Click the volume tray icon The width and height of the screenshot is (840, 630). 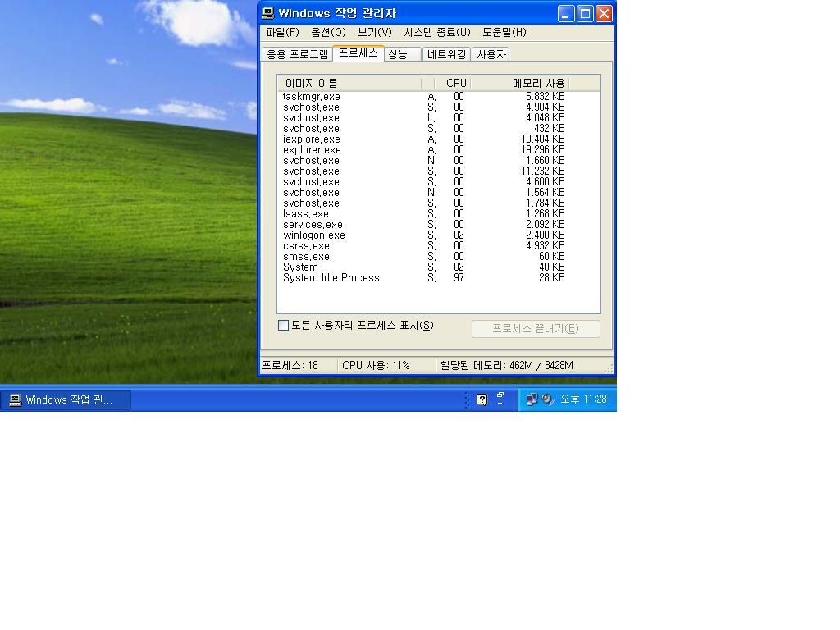[547, 399]
